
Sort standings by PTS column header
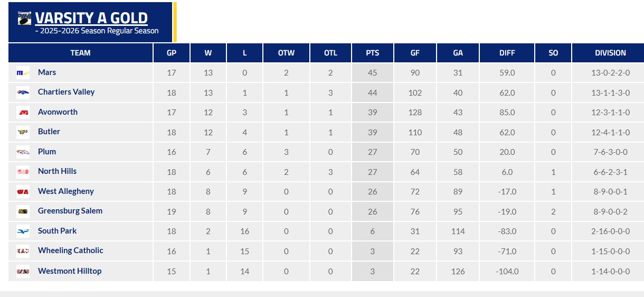(x=373, y=53)
